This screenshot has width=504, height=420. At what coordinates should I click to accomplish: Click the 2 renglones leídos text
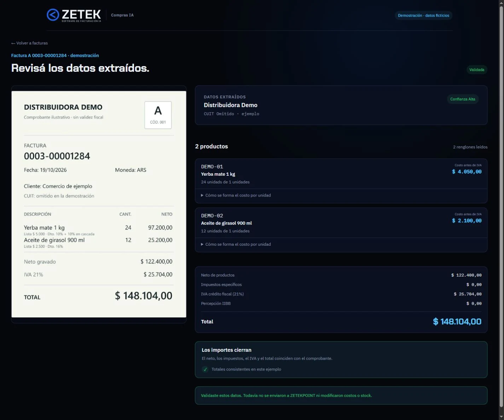(x=470, y=147)
